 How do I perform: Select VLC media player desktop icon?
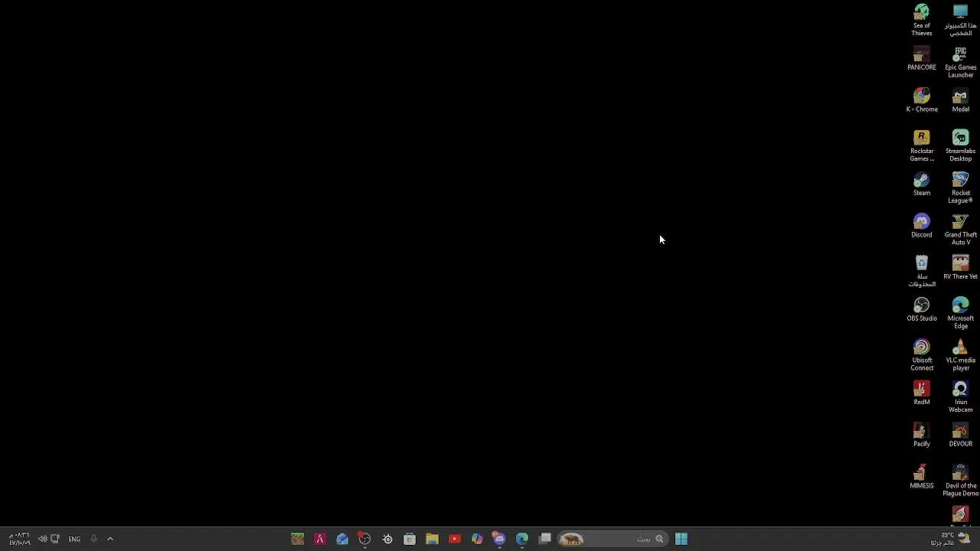[960, 355]
